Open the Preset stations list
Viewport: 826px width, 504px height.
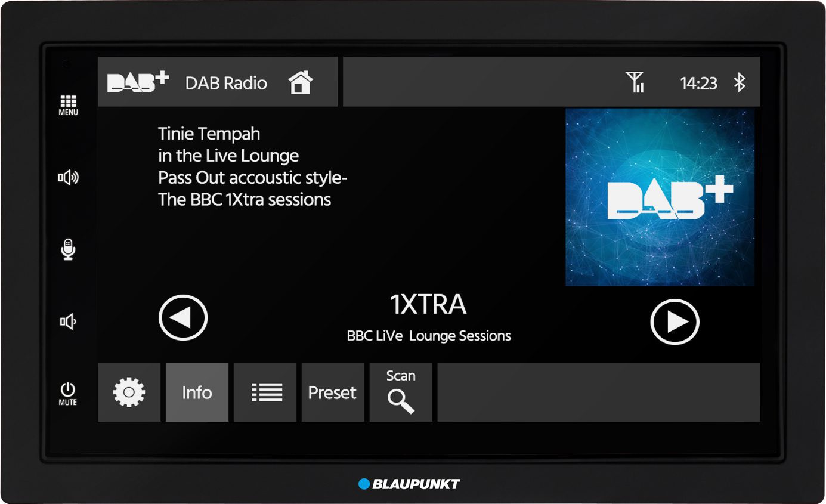(332, 392)
